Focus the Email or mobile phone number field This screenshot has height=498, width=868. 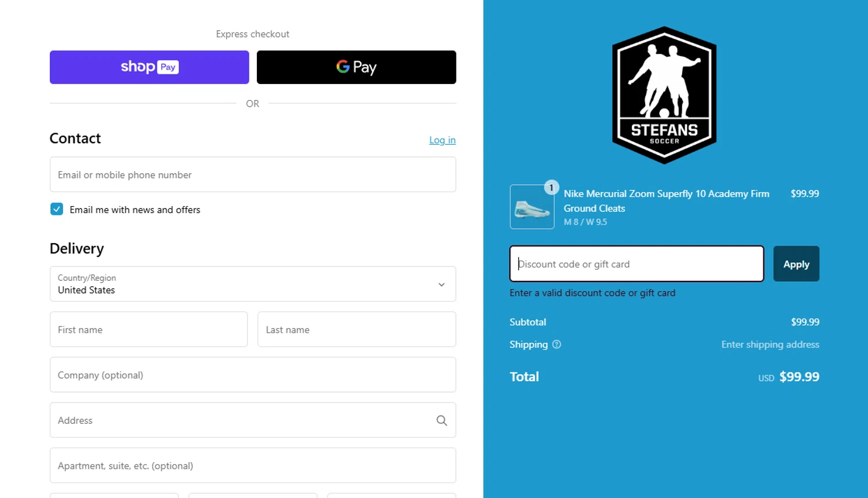[x=253, y=174]
